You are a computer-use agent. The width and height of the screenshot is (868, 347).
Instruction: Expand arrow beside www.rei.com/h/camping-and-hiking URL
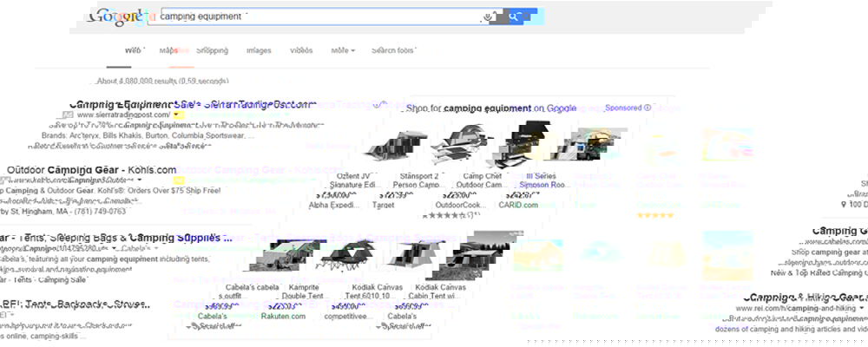click(x=861, y=308)
